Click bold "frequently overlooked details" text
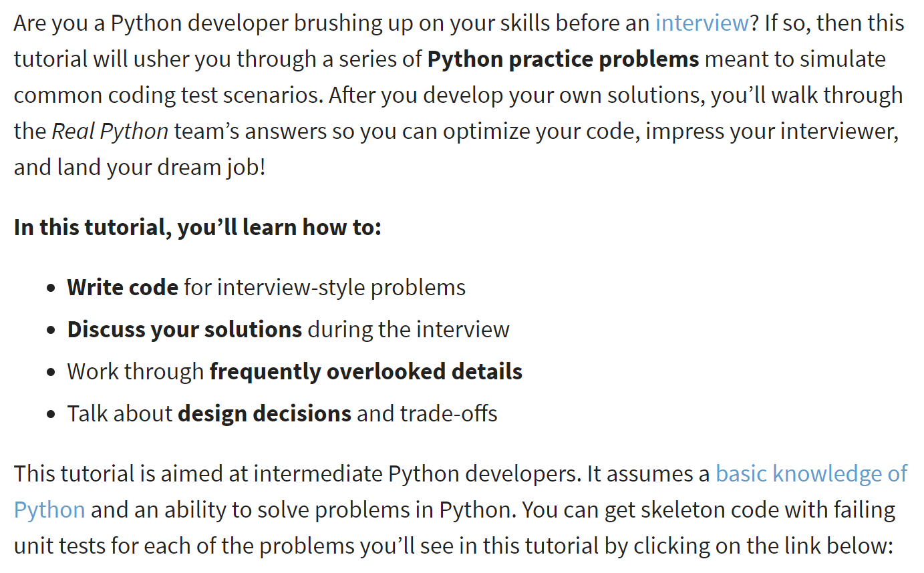The height and width of the screenshot is (573, 924). pyautogui.click(x=366, y=372)
